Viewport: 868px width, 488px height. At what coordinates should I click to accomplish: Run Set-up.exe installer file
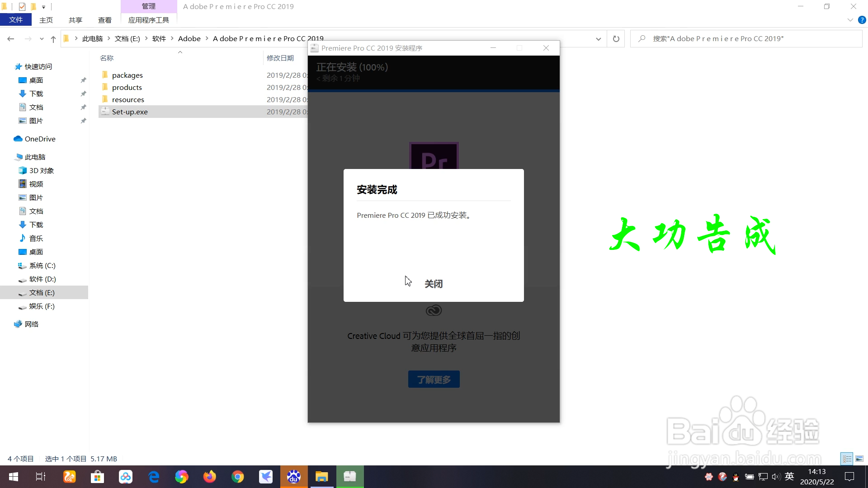tap(130, 112)
